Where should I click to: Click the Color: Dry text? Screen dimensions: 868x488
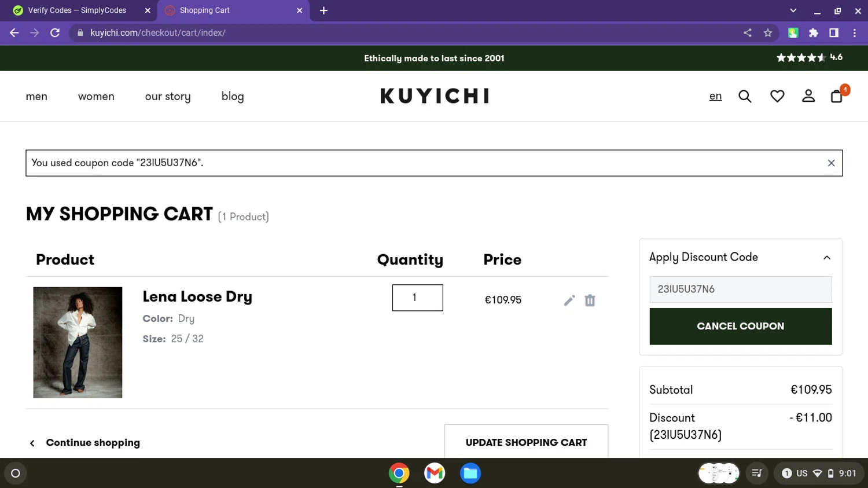[x=168, y=318]
